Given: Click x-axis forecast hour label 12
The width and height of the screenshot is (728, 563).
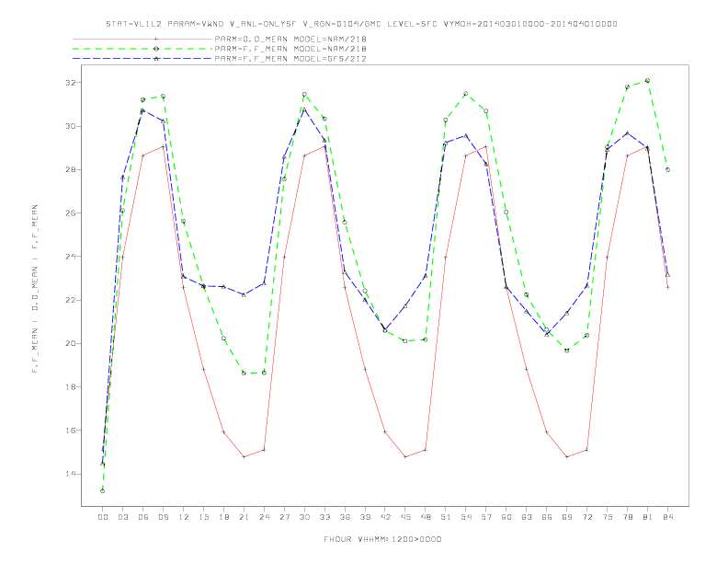Looking at the screenshot, I should [184, 517].
